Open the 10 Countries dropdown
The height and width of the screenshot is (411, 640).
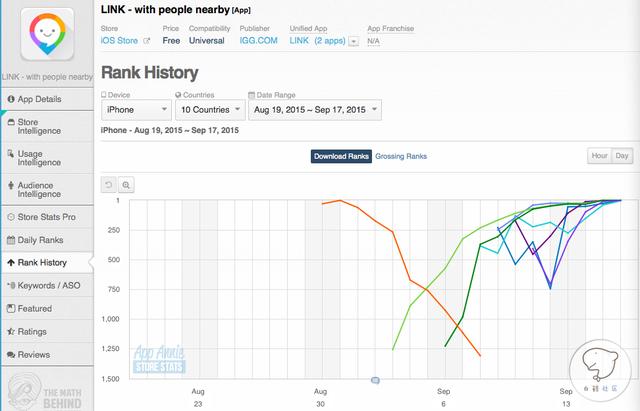pos(209,109)
